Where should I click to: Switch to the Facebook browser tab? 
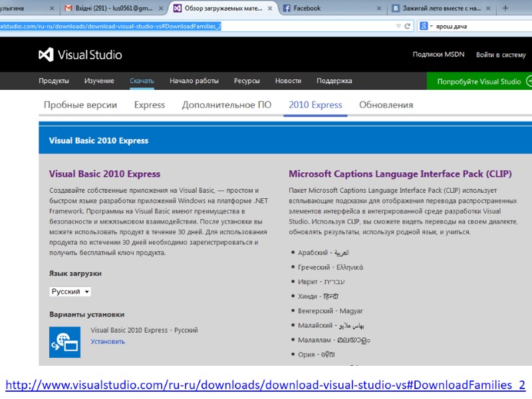[x=332, y=8]
